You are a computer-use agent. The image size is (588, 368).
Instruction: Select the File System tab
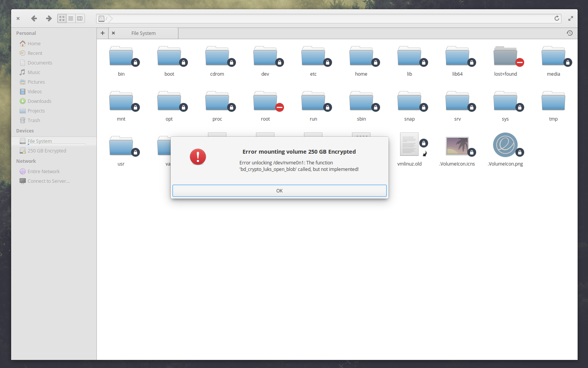point(143,33)
